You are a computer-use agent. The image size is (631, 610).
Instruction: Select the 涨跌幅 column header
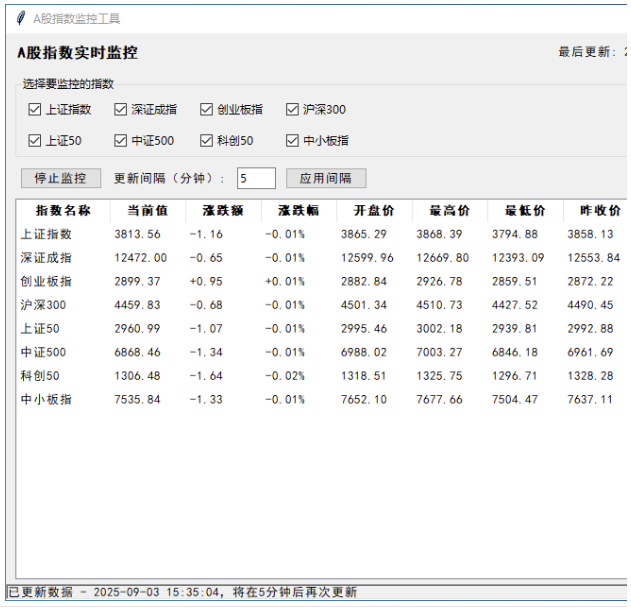pyautogui.click(x=298, y=211)
